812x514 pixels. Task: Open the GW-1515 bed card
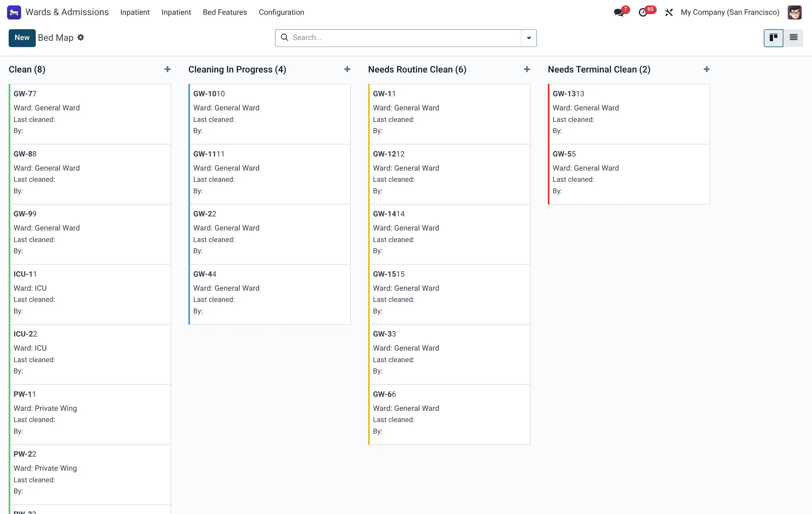[449, 294]
